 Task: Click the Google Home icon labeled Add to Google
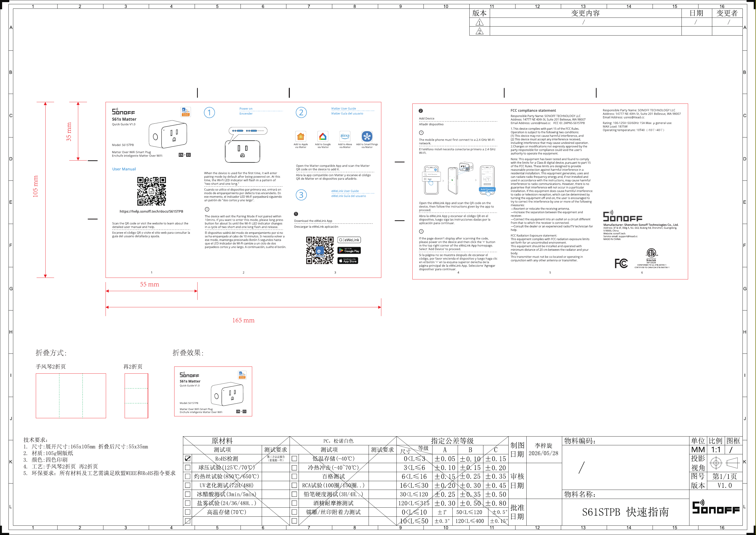coord(323,136)
